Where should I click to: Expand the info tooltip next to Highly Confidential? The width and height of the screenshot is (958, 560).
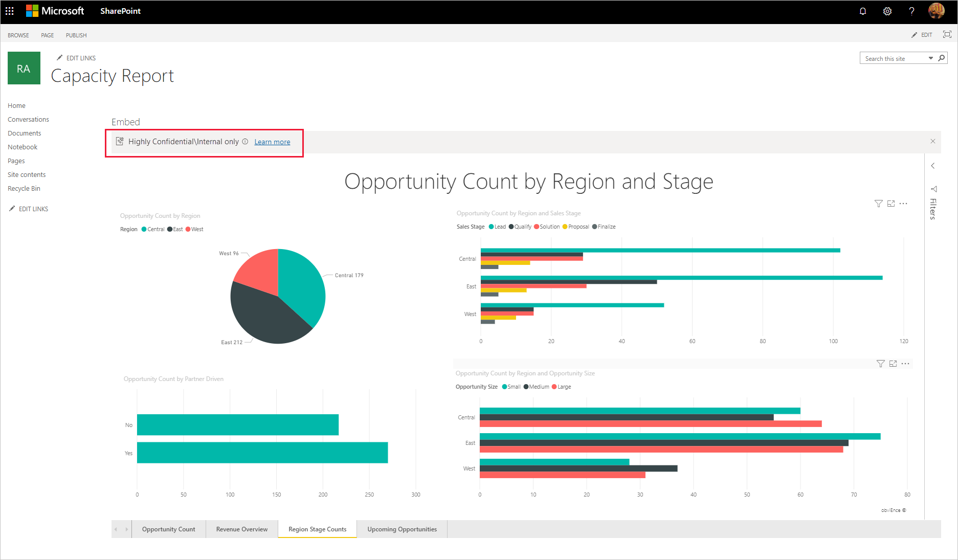pyautogui.click(x=246, y=142)
